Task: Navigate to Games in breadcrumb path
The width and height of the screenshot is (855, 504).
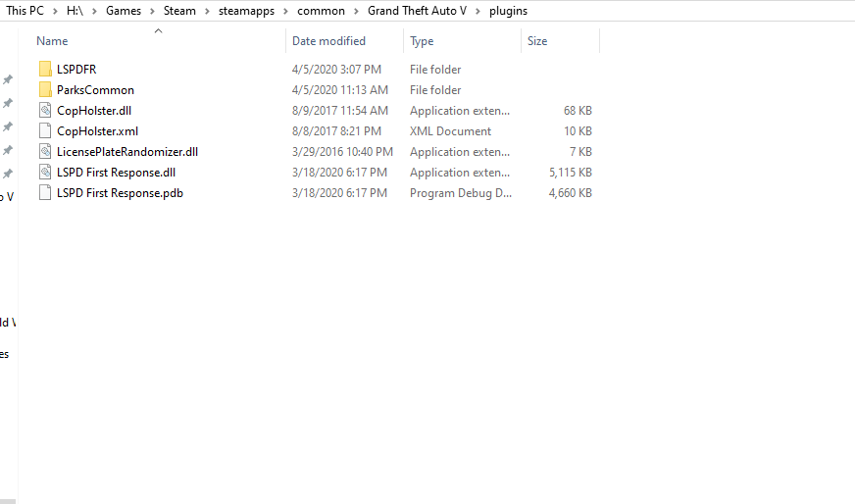Action: tap(124, 11)
